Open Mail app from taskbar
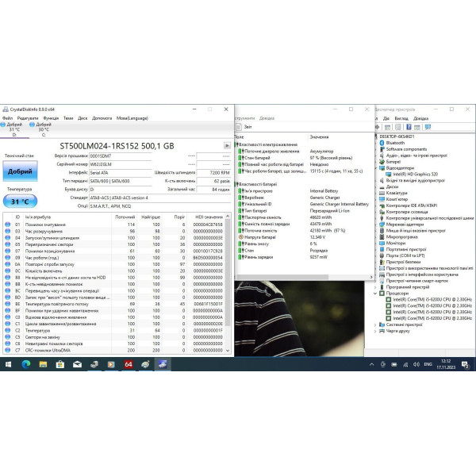Image resolution: width=476 pixels, height=476 pixels. [77, 364]
